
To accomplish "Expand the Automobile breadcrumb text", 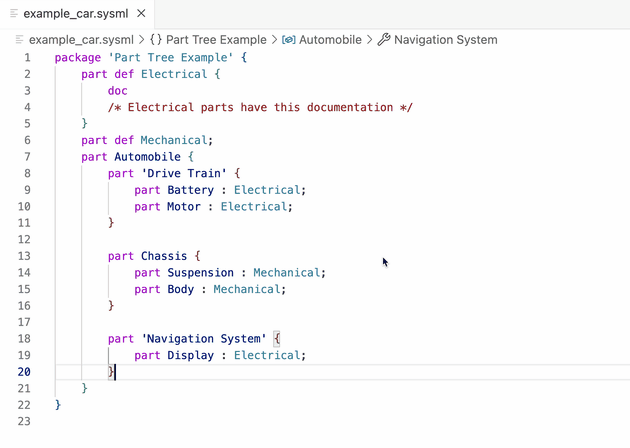I will point(332,40).
